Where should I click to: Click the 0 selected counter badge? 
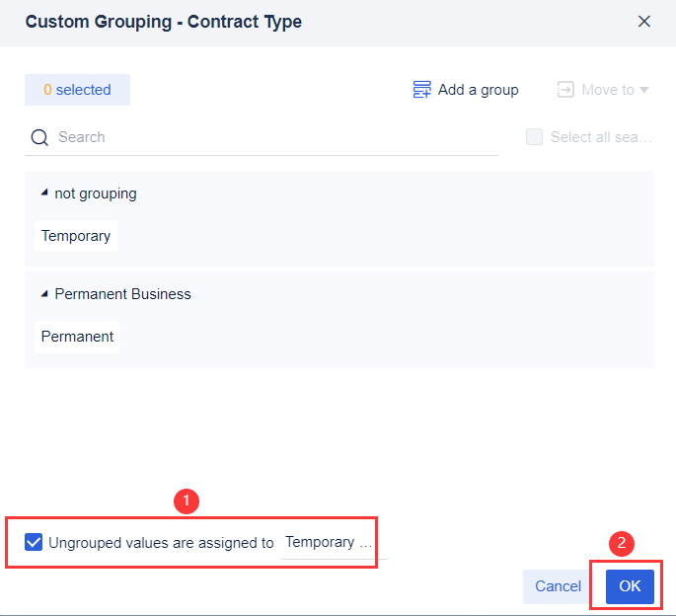pyautogui.click(x=77, y=90)
